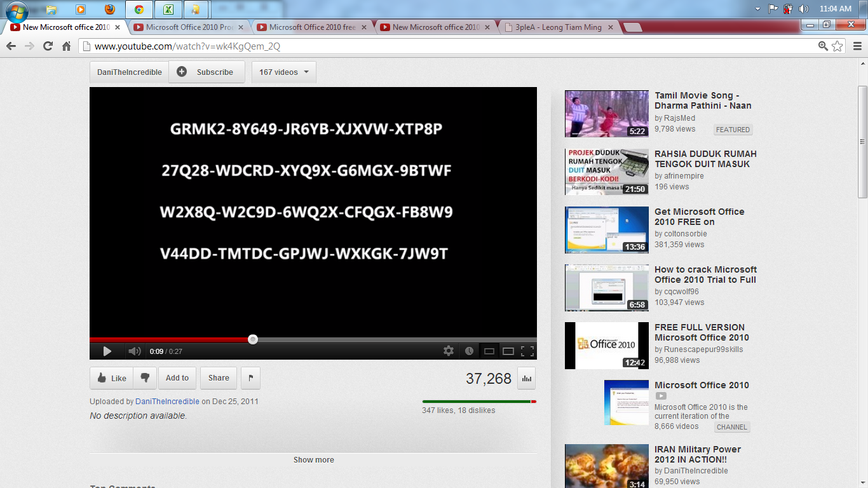Focus the YouTube URL address bar
This screenshot has width=868, height=488.
(x=448, y=46)
